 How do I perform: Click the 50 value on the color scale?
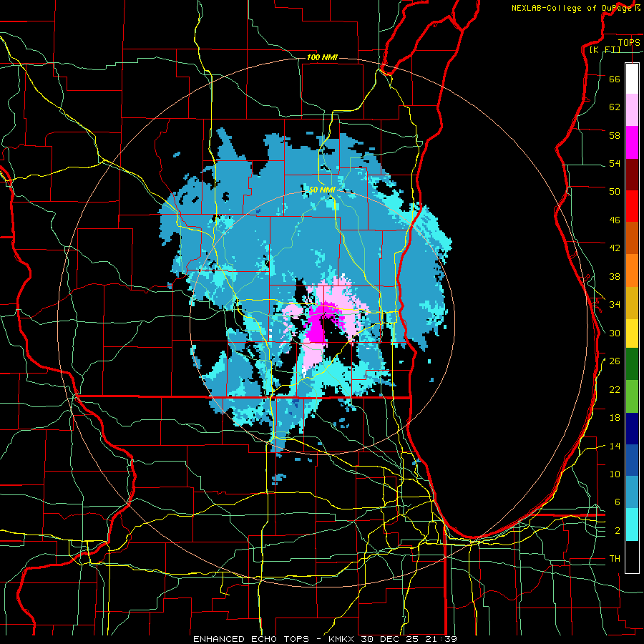click(615, 192)
